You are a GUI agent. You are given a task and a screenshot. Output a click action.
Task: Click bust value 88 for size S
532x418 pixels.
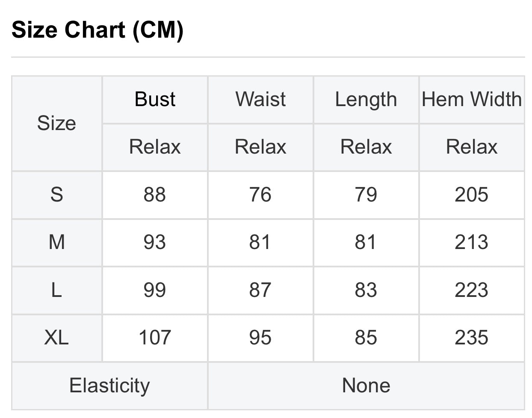click(x=155, y=195)
